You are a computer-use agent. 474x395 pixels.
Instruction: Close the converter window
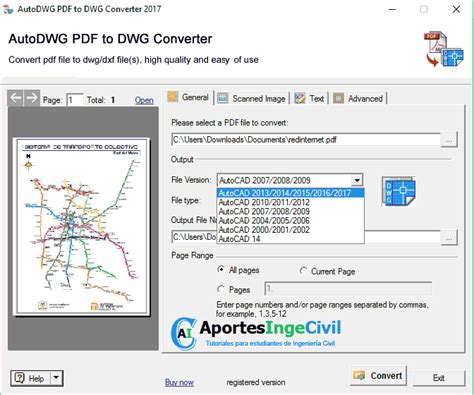456,9
